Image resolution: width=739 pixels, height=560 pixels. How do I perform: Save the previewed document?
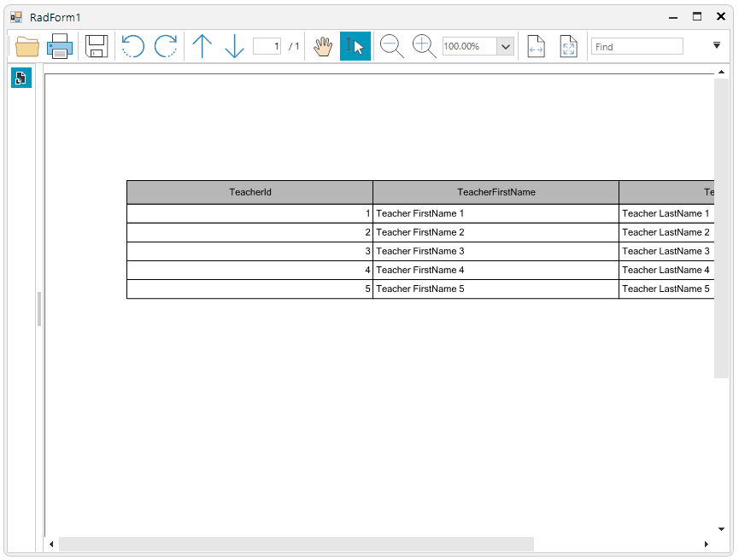(96, 46)
